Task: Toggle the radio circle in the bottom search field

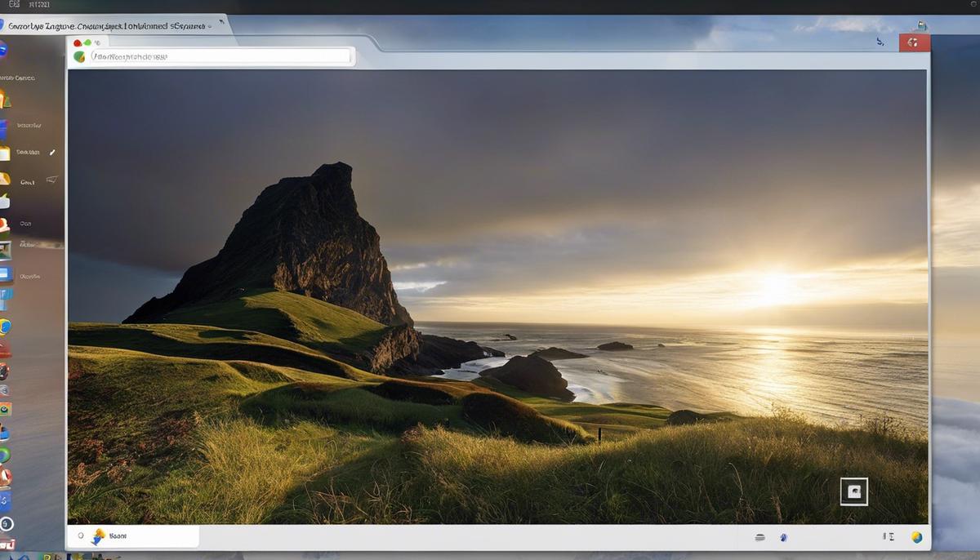Action: 80,536
